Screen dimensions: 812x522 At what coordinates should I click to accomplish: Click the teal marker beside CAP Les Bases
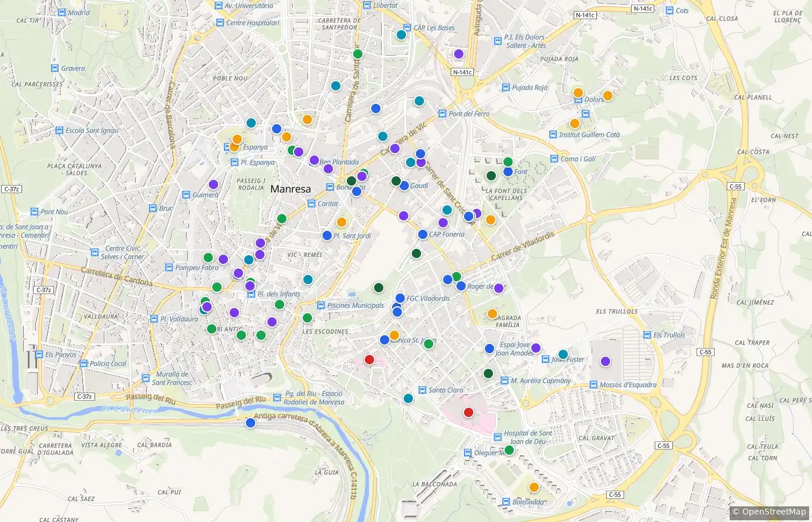click(x=401, y=35)
